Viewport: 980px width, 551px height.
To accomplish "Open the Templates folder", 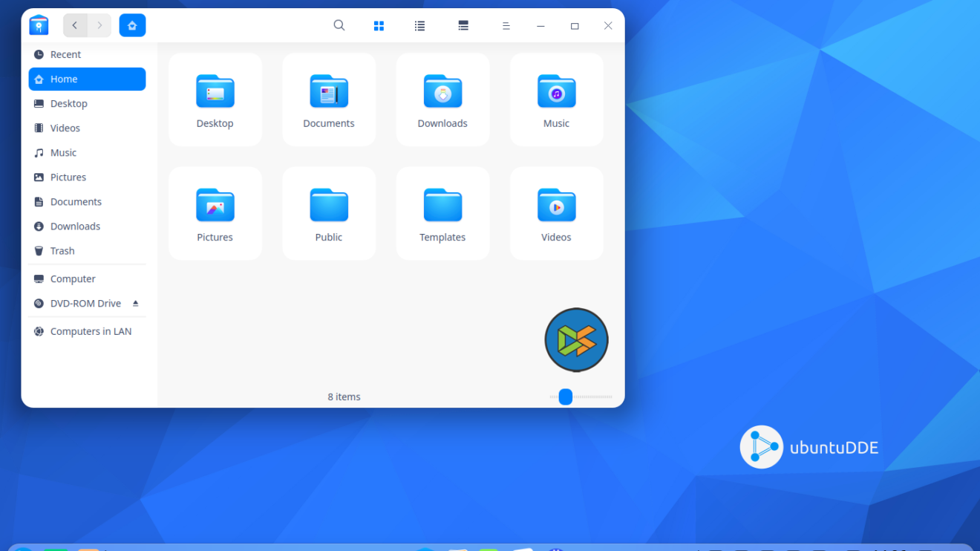I will tap(442, 206).
